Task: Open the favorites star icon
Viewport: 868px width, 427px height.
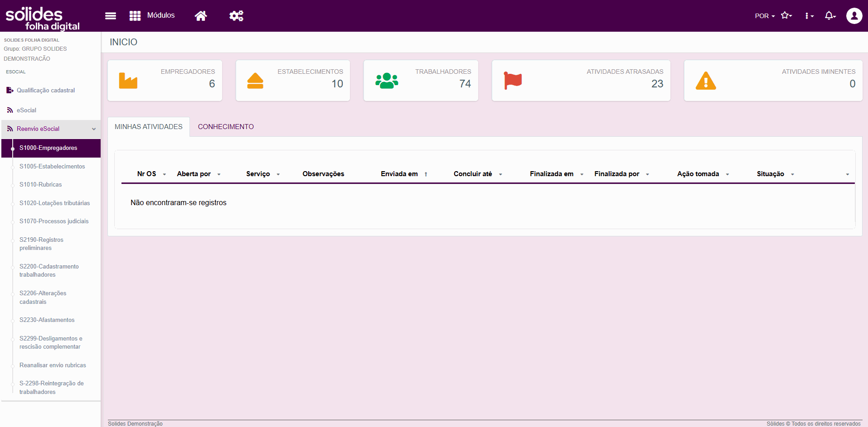Action: click(x=786, y=16)
